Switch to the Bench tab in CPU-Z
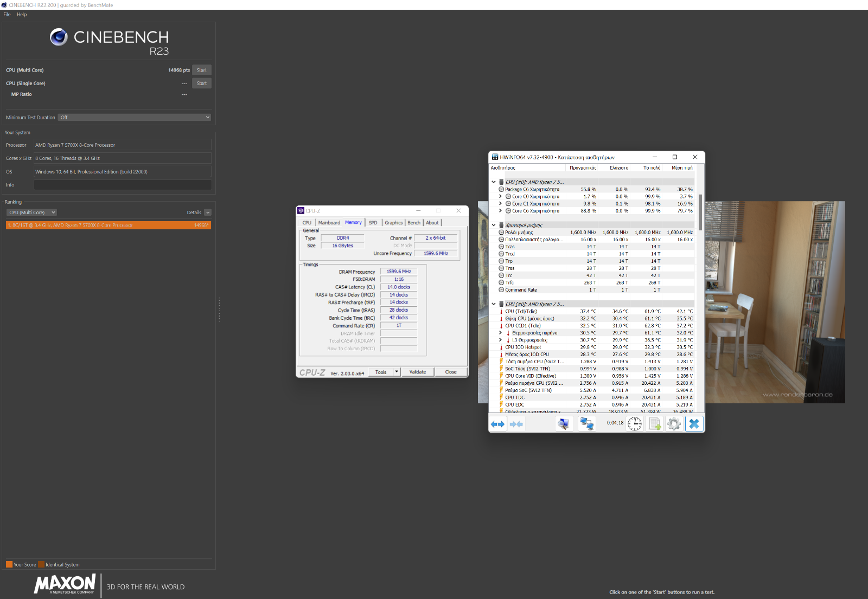Image resolution: width=868 pixels, height=599 pixels. click(x=414, y=223)
